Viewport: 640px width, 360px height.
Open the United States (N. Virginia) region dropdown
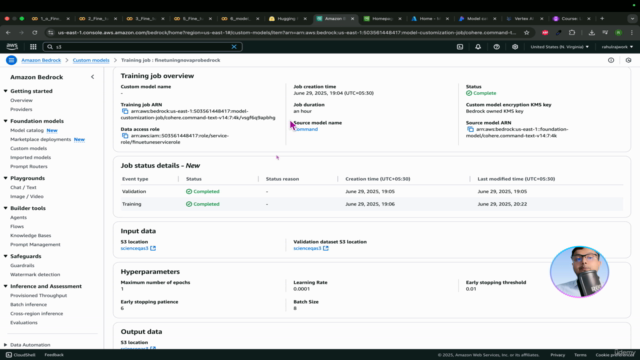[560, 47]
